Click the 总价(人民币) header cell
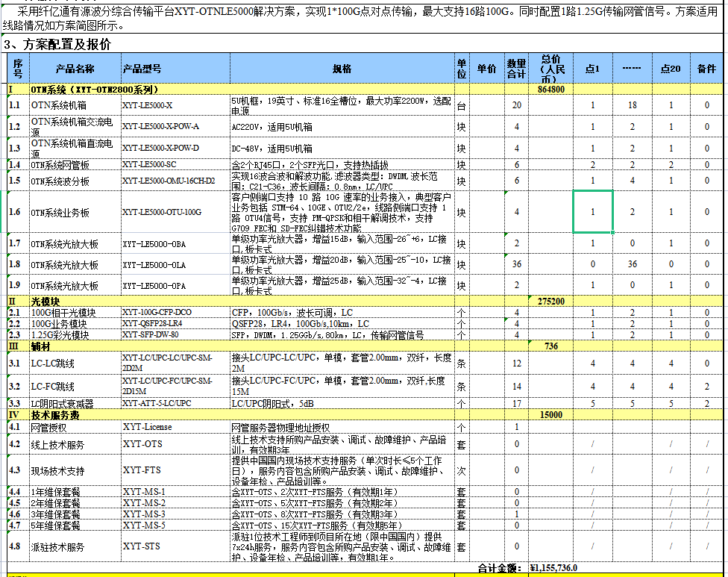728x577 pixels. 550,69
